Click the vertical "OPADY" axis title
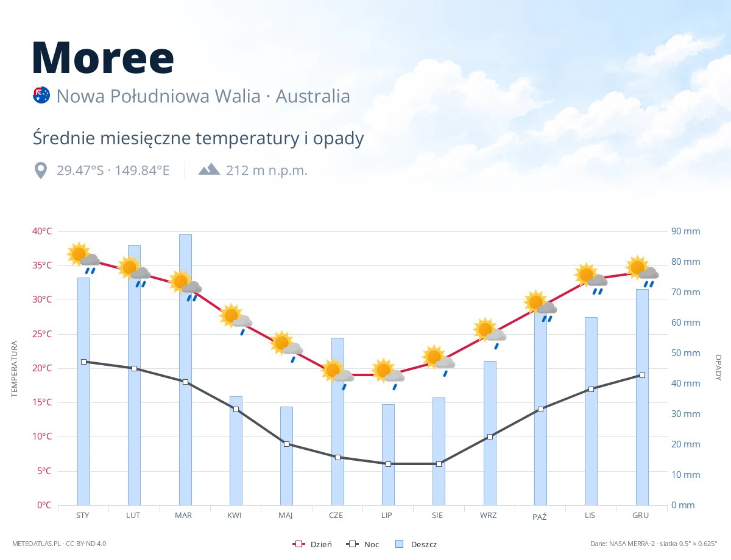This screenshot has height=560, width=731. 718,368
